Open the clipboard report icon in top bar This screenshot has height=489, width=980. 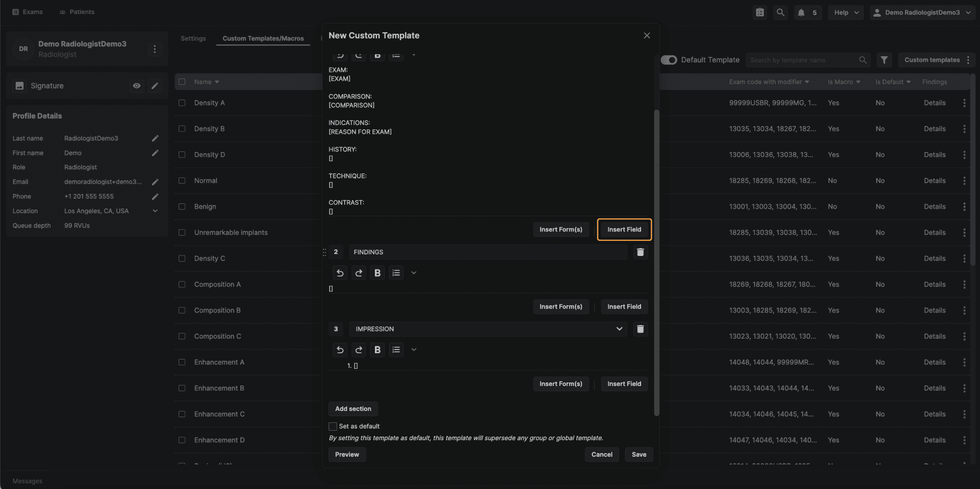[x=760, y=12]
